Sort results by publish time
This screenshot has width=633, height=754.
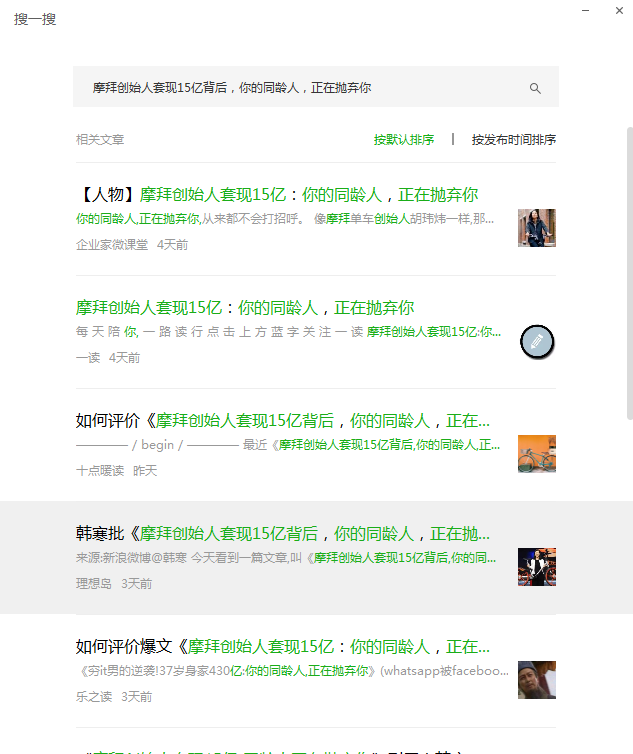click(514, 139)
